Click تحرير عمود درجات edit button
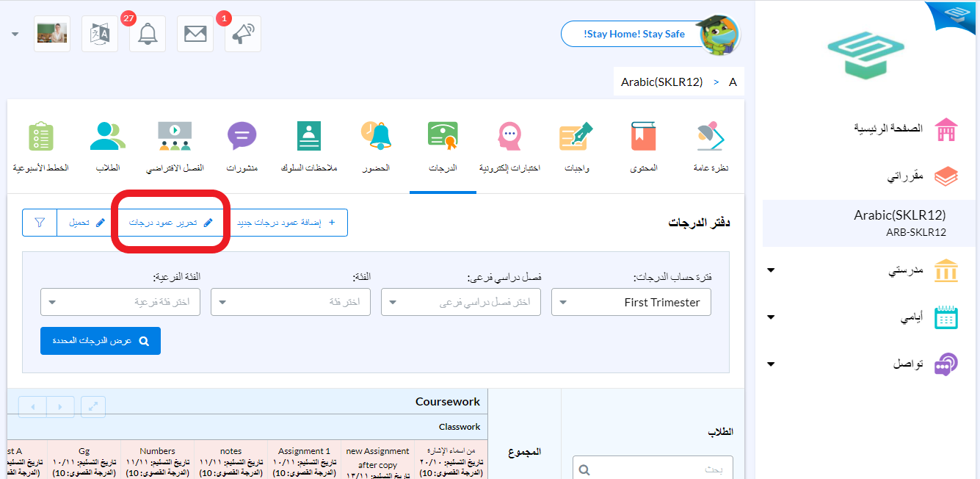This screenshot has height=479, width=980. click(170, 223)
